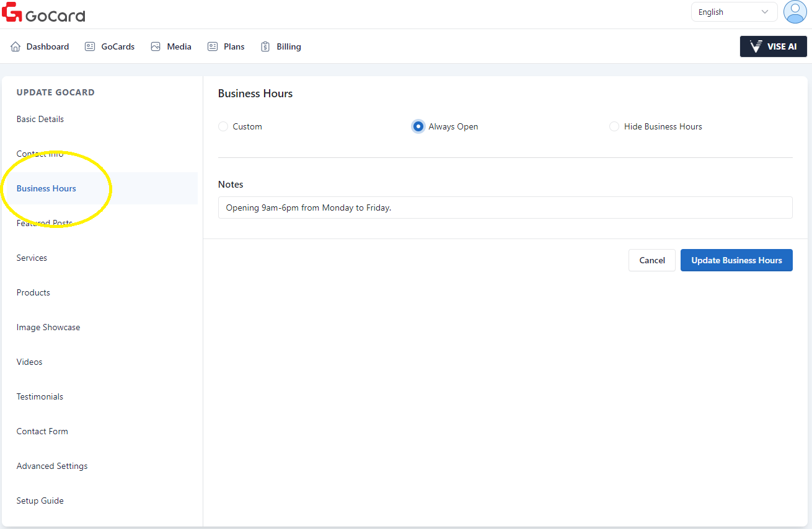Click the Billing clipboard icon
The height and width of the screenshot is (529, 812).
[265, 46]
